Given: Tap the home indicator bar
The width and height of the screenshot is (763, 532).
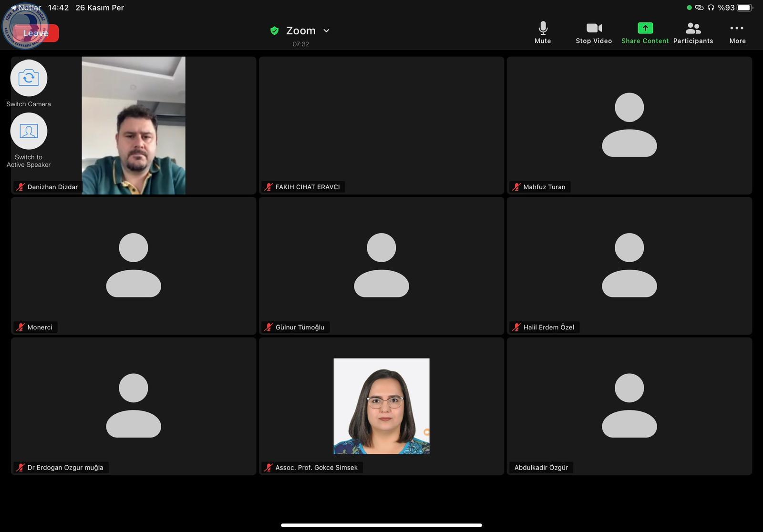Looking at the screenshot, I should 381,525.
